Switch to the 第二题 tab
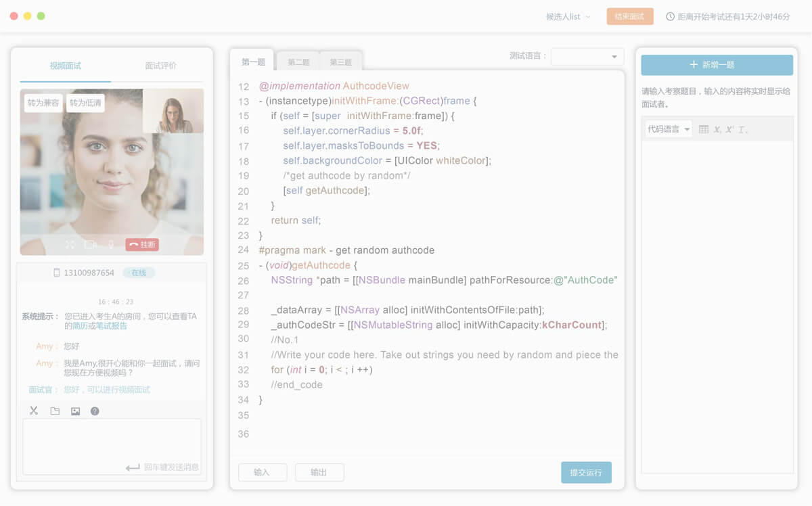 pyautogui.click(x=298, y=62)
